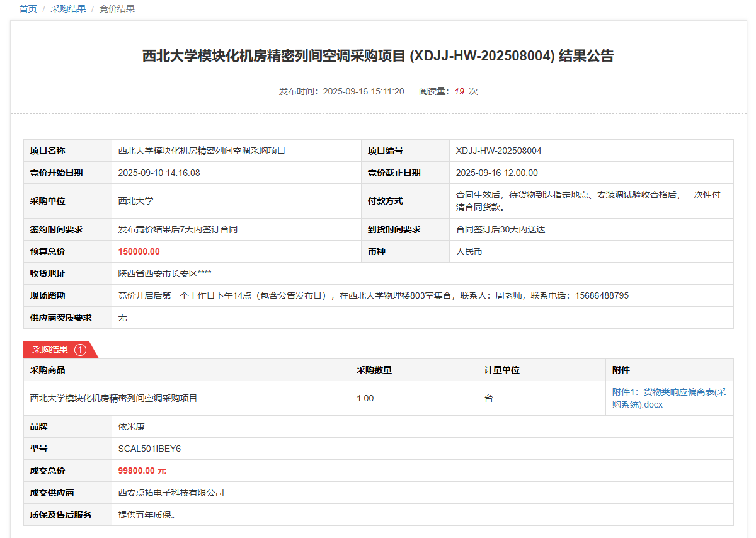The width and height of the screenshot is (756, 538).
Task: Click the model number SCAL501IBEY6
Action: 150,449
